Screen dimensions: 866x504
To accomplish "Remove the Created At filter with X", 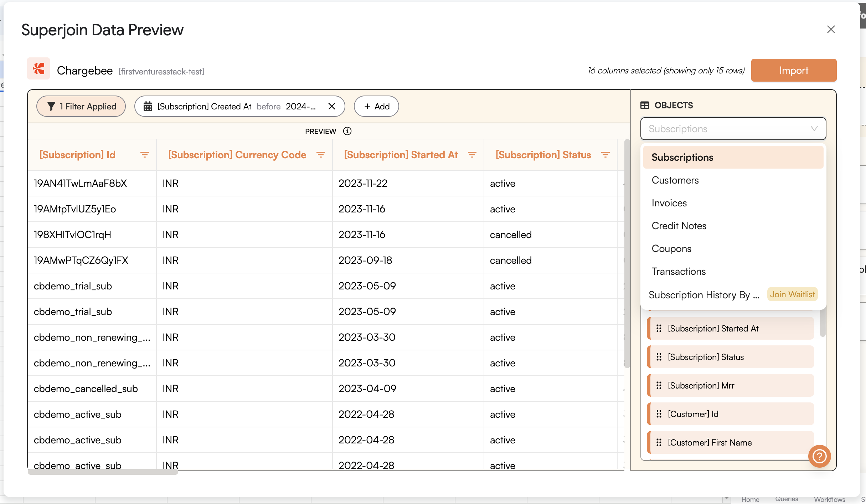I will pos(331,106).
